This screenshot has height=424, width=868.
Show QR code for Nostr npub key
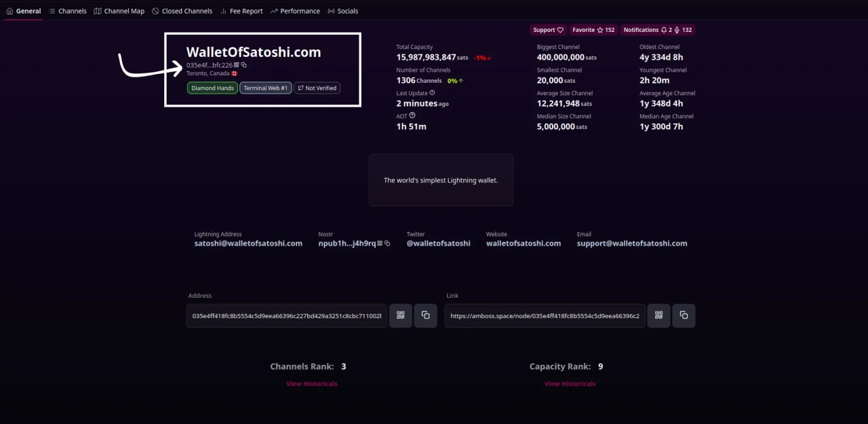(x=380, y=244)
